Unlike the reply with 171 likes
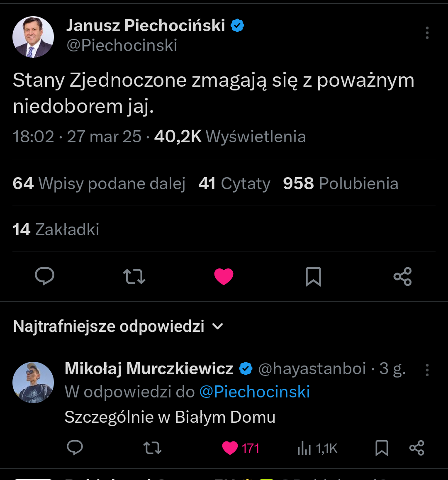Viewport: 448px width, 480px height. 230,448
